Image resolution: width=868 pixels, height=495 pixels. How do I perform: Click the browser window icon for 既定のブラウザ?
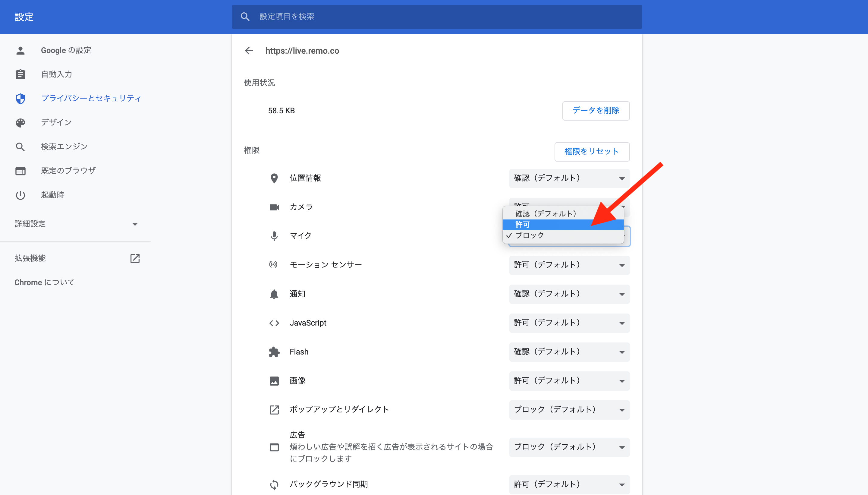pyautogui.click(x=20, y=171)
